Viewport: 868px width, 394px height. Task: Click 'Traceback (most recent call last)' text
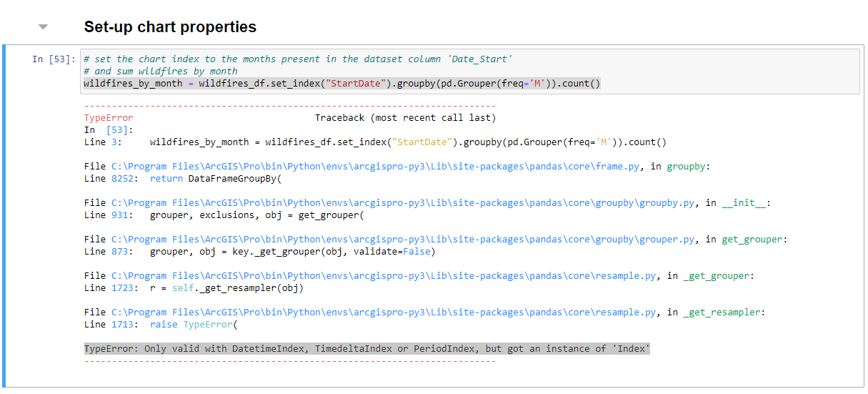[x=405, y=118]
